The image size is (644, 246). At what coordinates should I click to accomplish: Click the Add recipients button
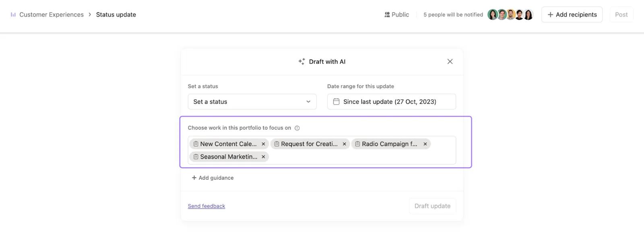572,15
